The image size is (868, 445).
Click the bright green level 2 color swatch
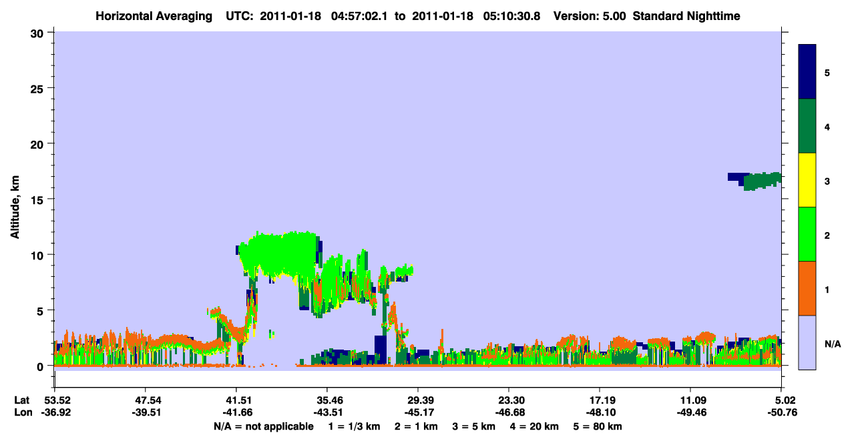point(807,234)
